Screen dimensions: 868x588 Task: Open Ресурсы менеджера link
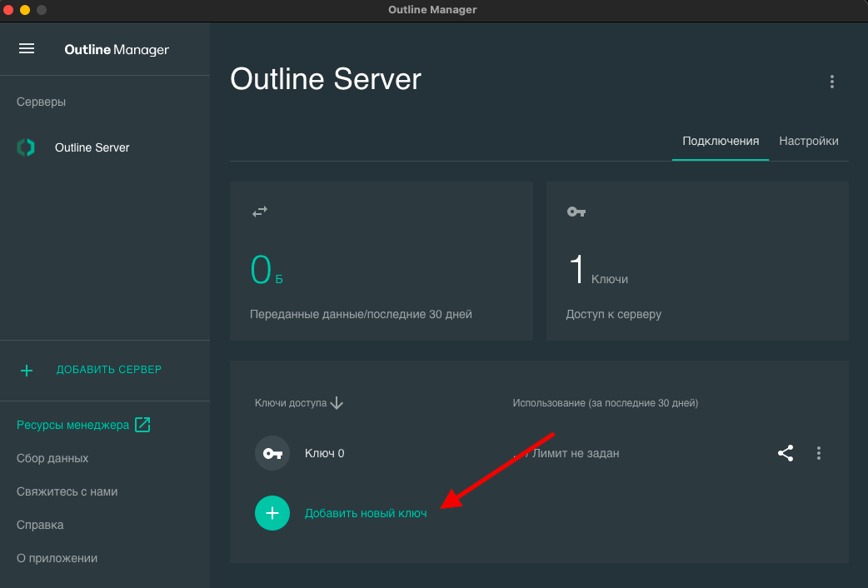(x=72, y=426)
